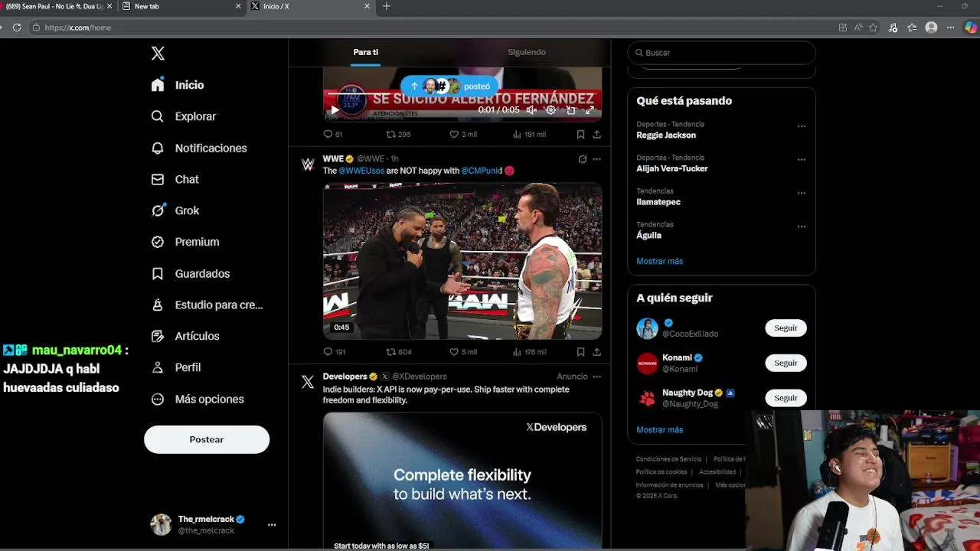
Task: Like the post with 3 mil likes
Action: click(x=463, y=134)
